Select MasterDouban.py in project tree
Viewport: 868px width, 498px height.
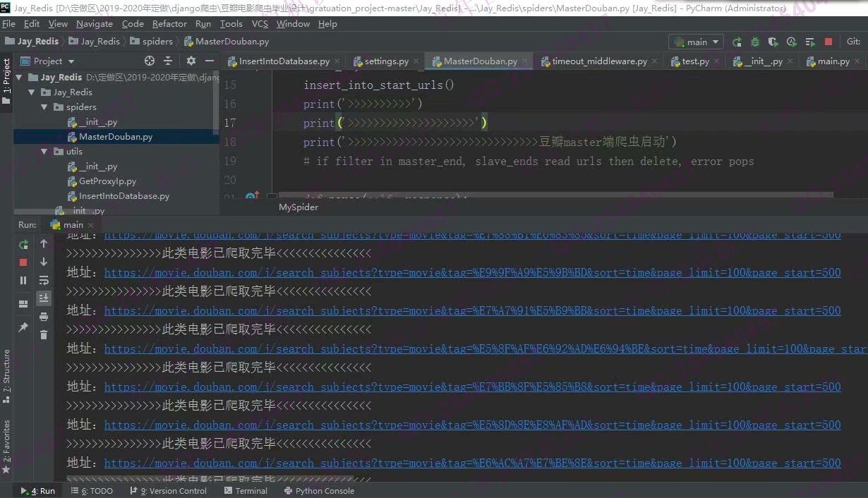click(116, 137)
